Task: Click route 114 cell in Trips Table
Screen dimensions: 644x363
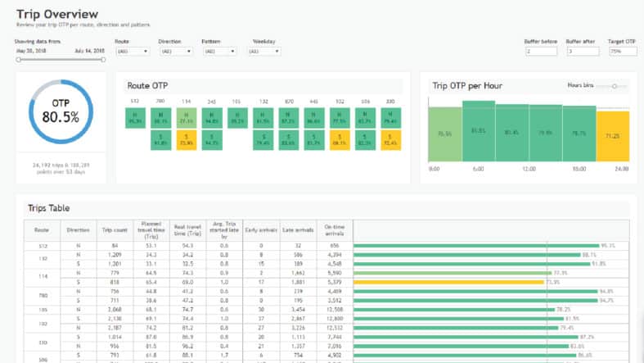Action: 43,278
